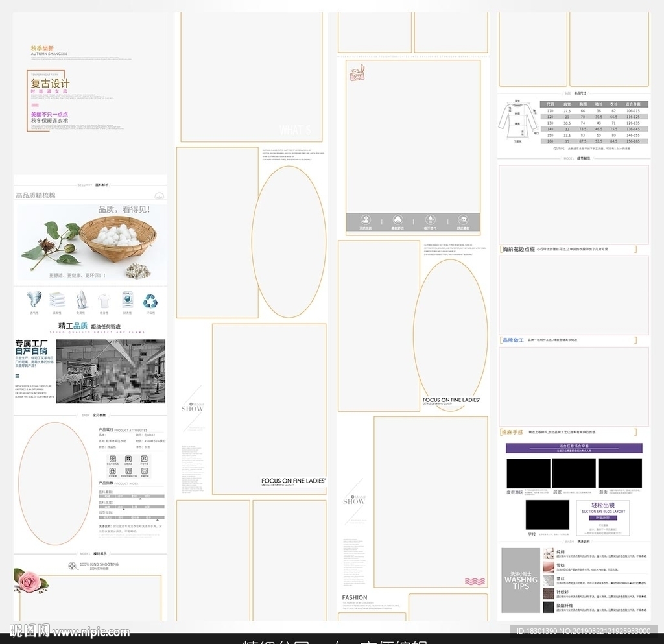
Task: Click the 纯棉 fabric swatch thumbnail
Action: (549, 554)
